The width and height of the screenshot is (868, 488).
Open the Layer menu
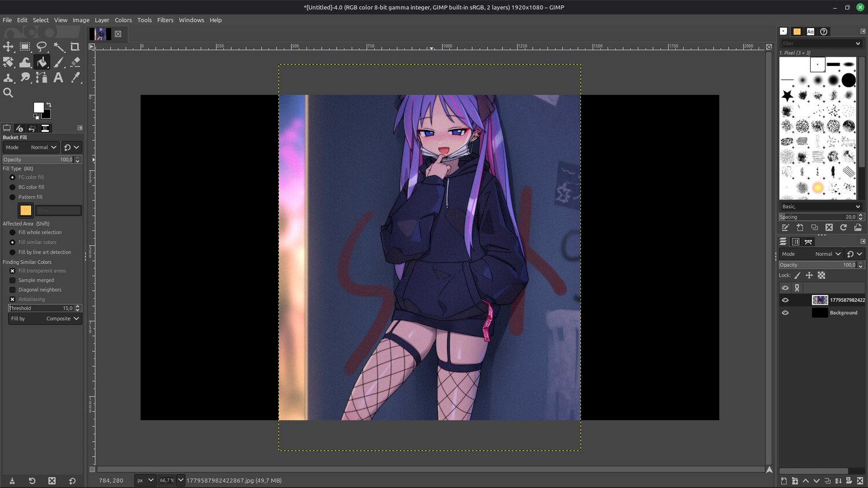[x=102, y=20]
